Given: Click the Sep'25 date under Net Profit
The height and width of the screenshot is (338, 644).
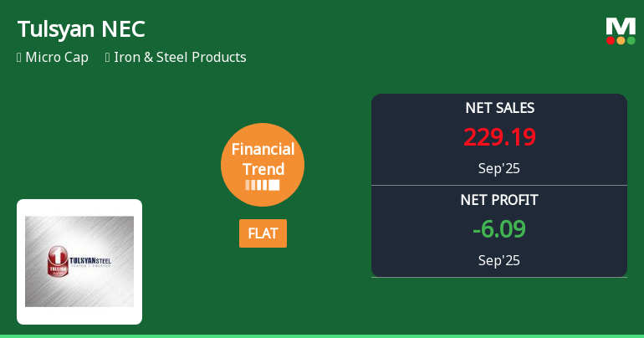Looking at the screenshot, I should pos(499,260).
